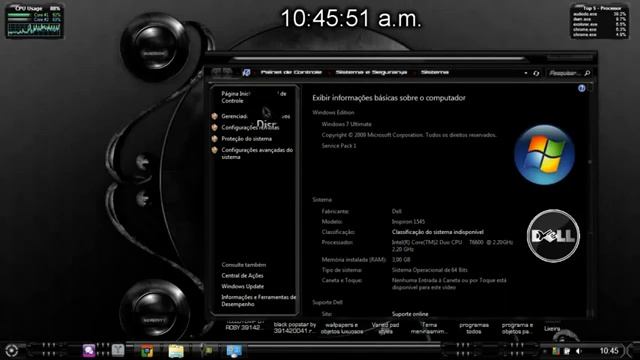Click the Windows 7 Ultimate text
640x360 pixels.
pos(347,124)
